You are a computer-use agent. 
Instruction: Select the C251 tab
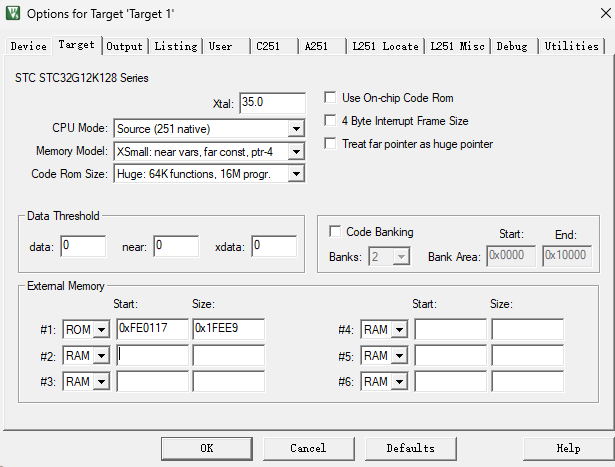(x=268, y=46)
